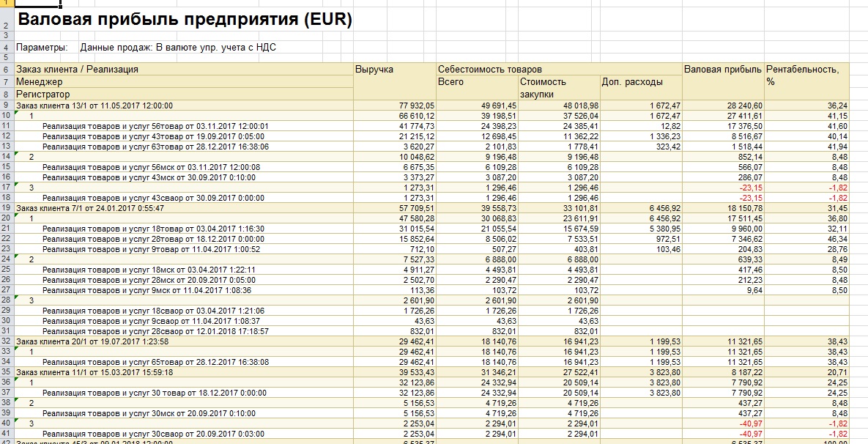Select group row "Заказ клиента 13/1 от 11.05.2017"

[x=94, y=106]
